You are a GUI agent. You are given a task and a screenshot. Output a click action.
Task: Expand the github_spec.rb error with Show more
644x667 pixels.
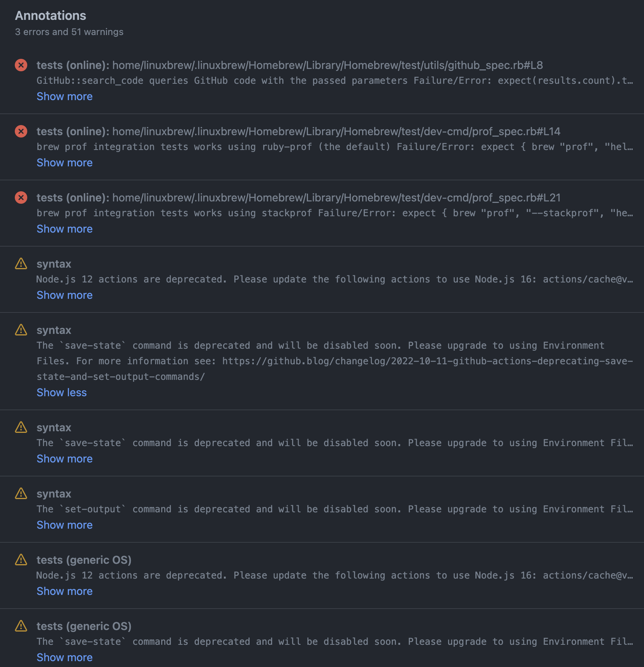coord(64,96)
